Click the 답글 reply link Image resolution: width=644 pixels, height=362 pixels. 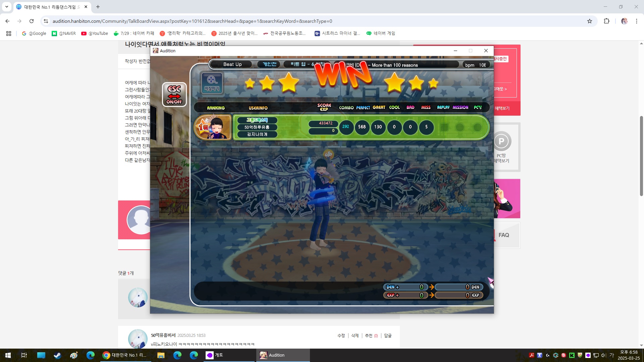pos(388,336)
